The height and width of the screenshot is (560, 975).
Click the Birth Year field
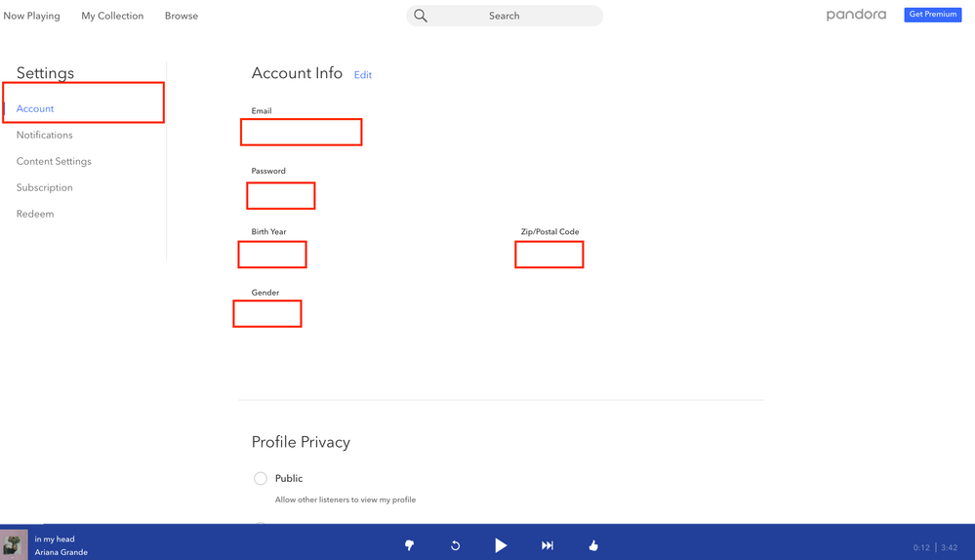coord(271,255)
